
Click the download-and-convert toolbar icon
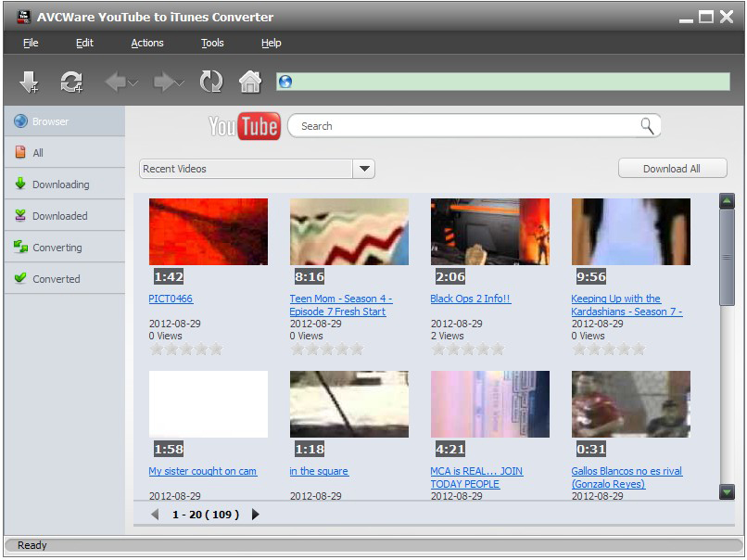71,82
